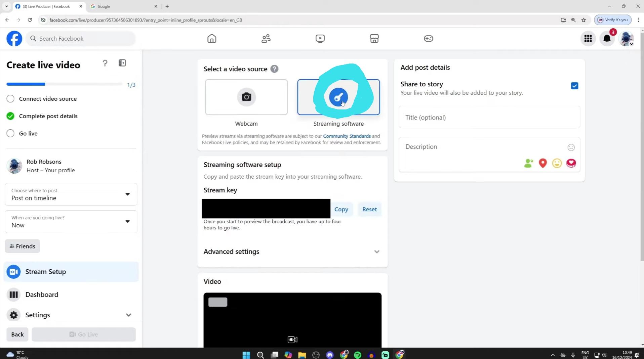Image resolution: width=644 pixels, height=359 pixels.
Task: Expand the Advanced settings section
Action: click(x=292, y=252)
